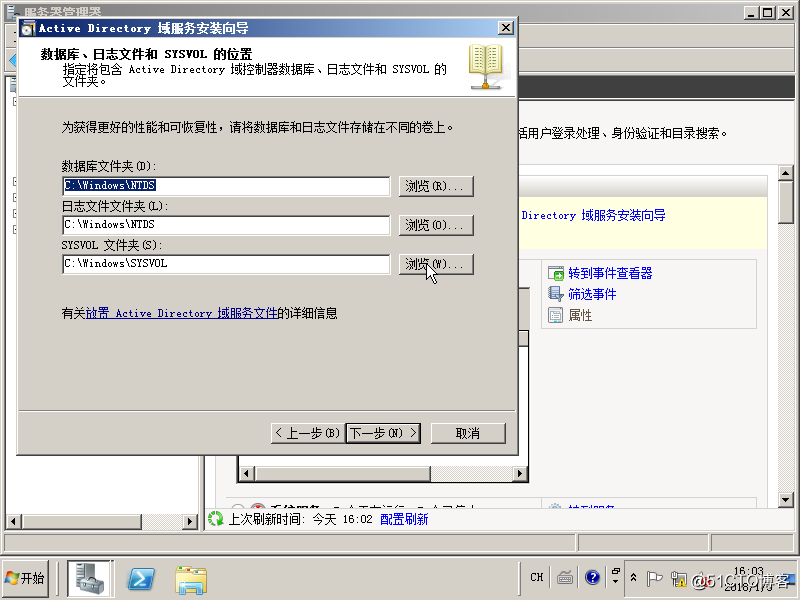Viewport: 800px width, 600px height.
Task: Browse for the SYSVOL folder (浏览 W)
Action: pyautogui.click(x=436, y=264)
